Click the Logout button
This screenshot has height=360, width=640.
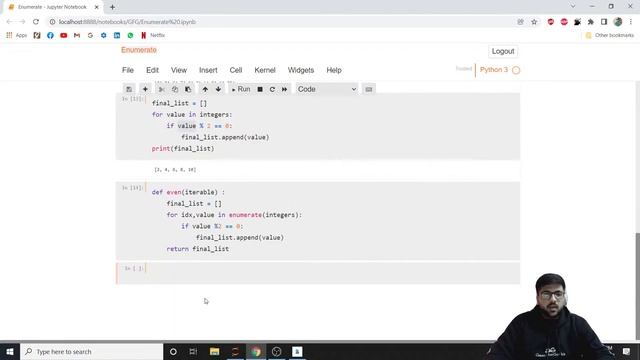(503, 51)
